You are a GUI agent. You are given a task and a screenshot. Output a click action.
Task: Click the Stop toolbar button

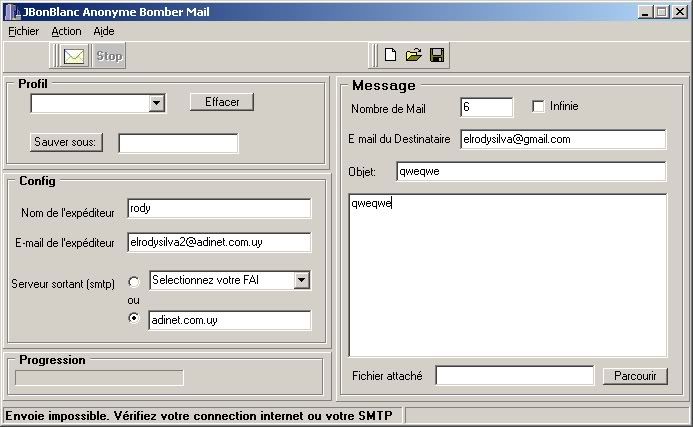point(109,56)
